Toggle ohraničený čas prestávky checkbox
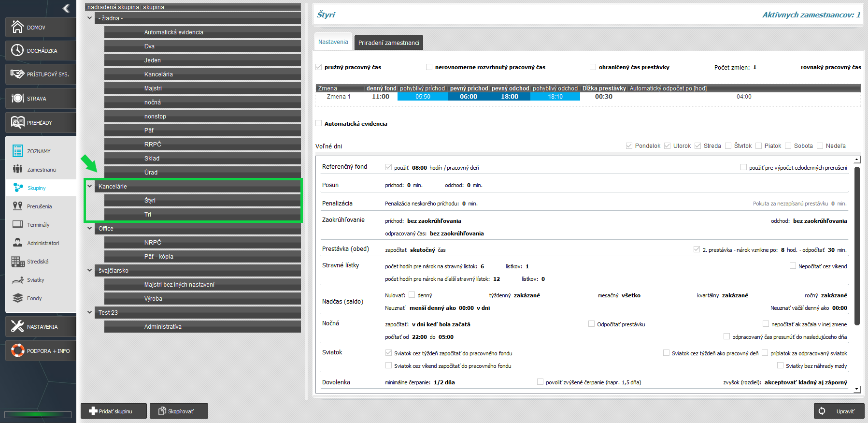Image resolution: width=868 pixels, height=423 pixels. click(x=593, y=67)
